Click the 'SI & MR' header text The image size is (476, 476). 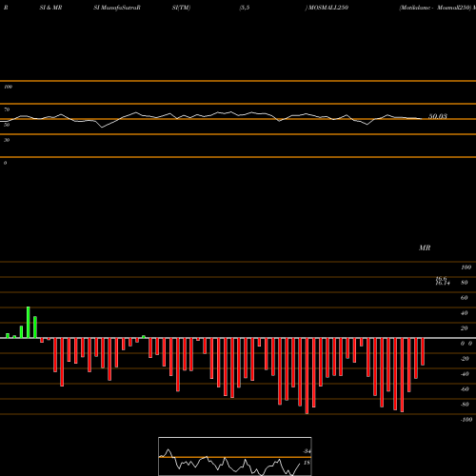click(50, 8)
